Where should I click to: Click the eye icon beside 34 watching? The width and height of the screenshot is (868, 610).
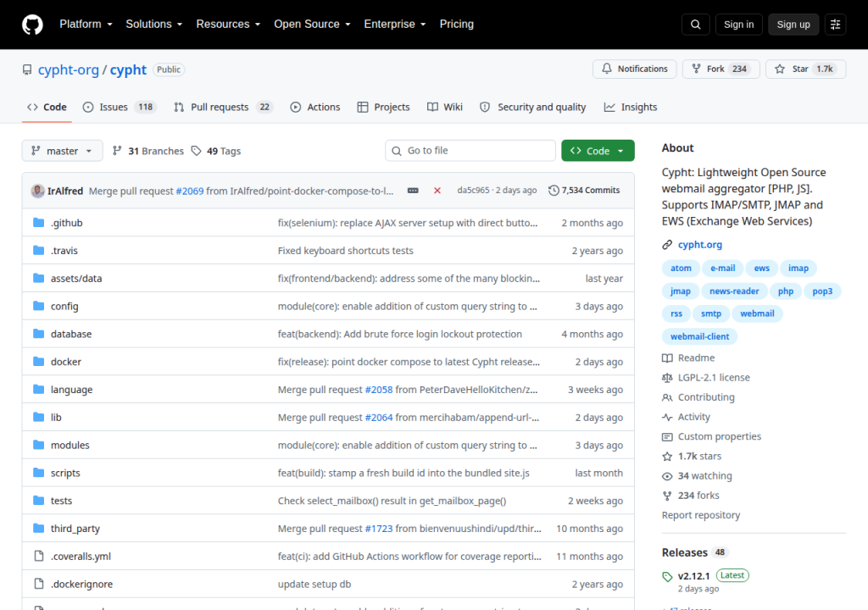[x=667, y=476]
